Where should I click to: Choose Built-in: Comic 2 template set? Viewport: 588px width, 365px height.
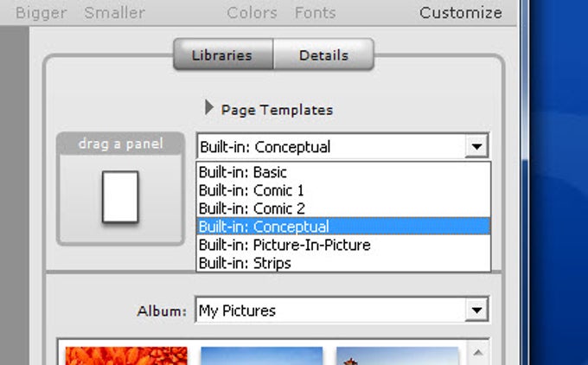pos(343,208)
